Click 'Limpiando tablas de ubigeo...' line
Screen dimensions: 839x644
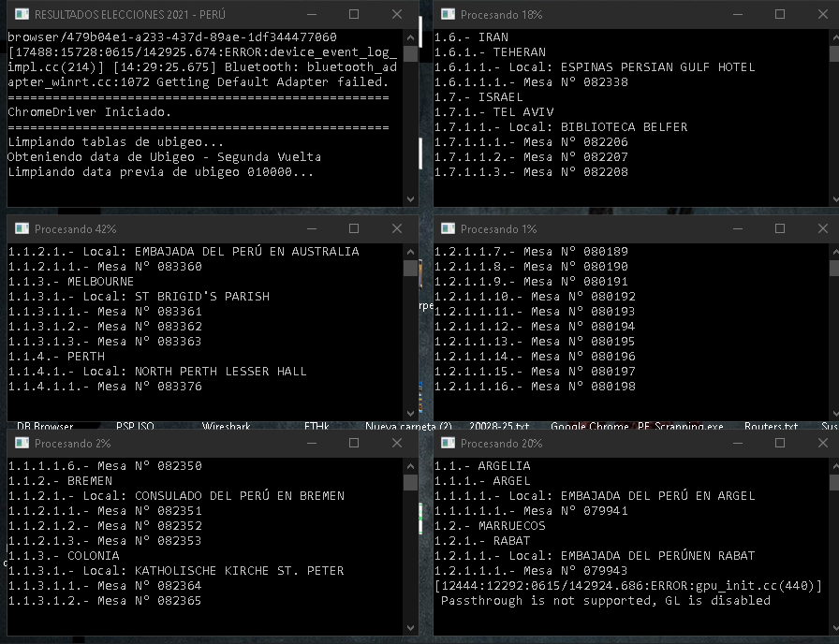click(x=115, y=141)
